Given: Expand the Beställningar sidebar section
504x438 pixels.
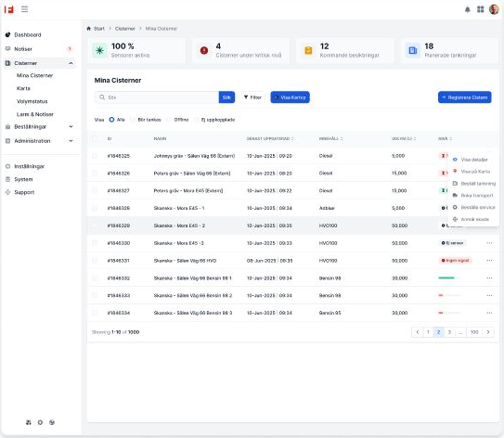Looking at the screenshot, I should tap(71, 126).
